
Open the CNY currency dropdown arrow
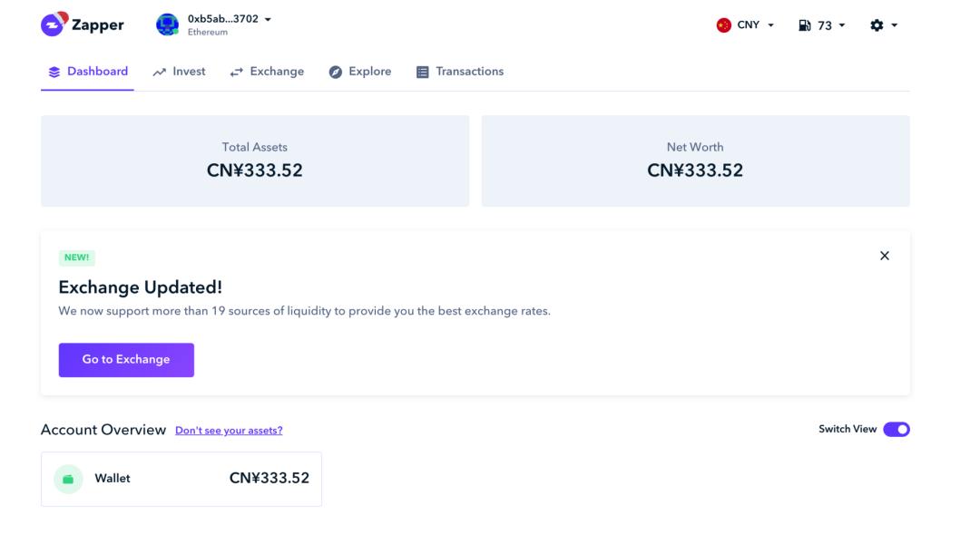tap(770, 25)
